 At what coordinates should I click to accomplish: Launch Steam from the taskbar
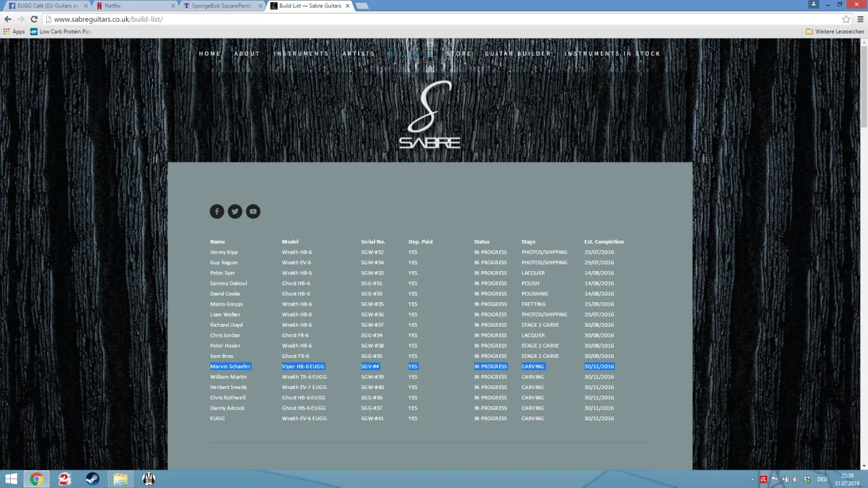point(92,479)
